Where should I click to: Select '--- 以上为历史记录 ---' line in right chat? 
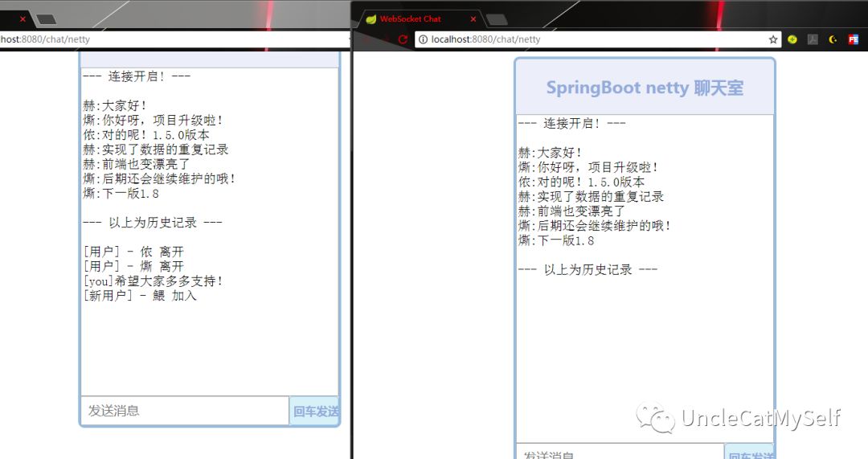(x=588, y=269)
